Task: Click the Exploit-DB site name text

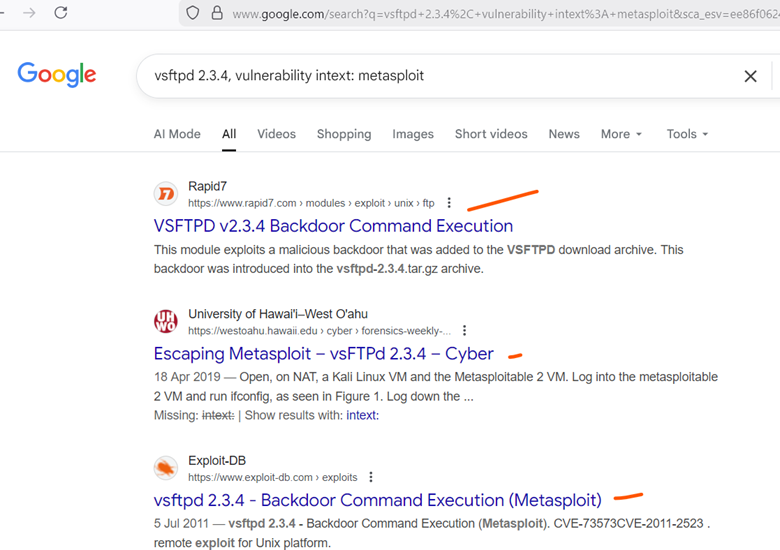Action: (x=217, y=461)
